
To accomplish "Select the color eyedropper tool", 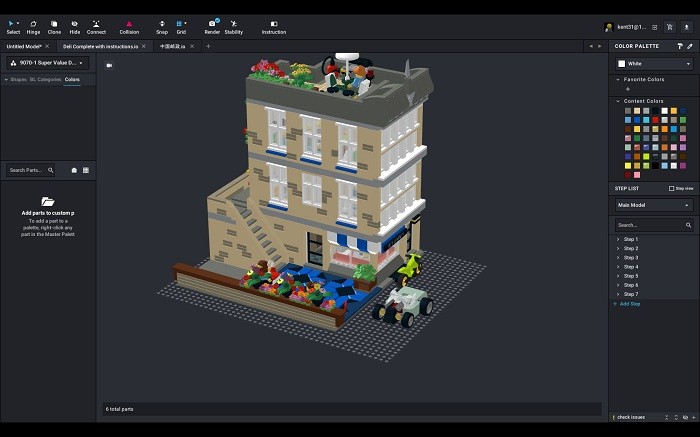I will coord(689,46).
